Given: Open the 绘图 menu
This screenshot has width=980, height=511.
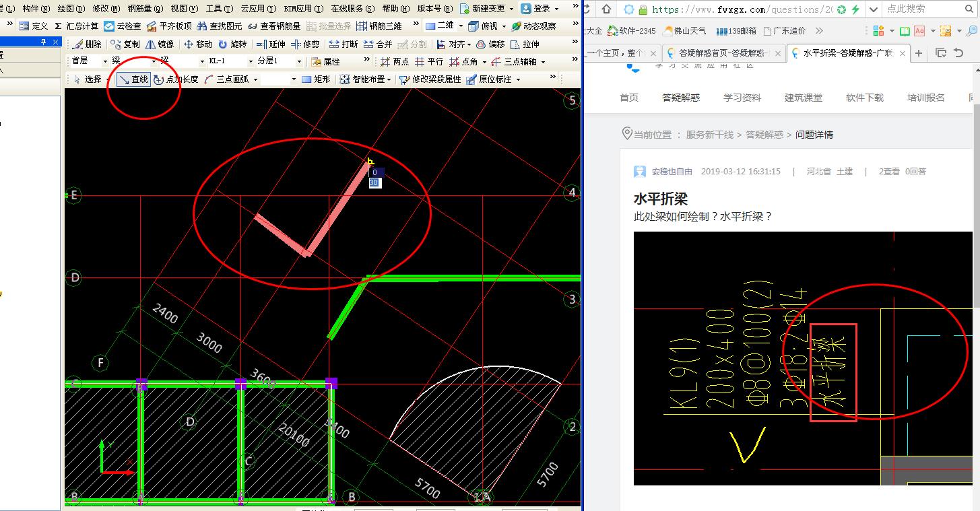Looking at the screenshot, I should tap(71, 8).
